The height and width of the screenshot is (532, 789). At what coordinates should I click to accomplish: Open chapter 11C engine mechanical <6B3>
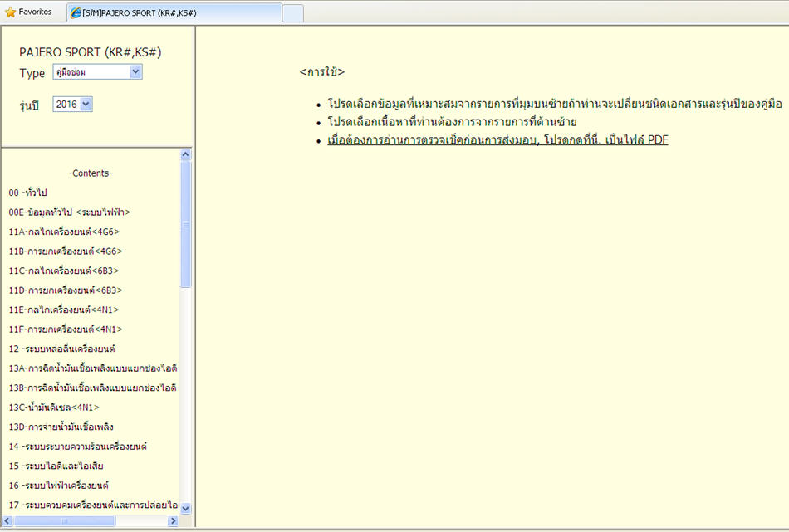(64, 271)
